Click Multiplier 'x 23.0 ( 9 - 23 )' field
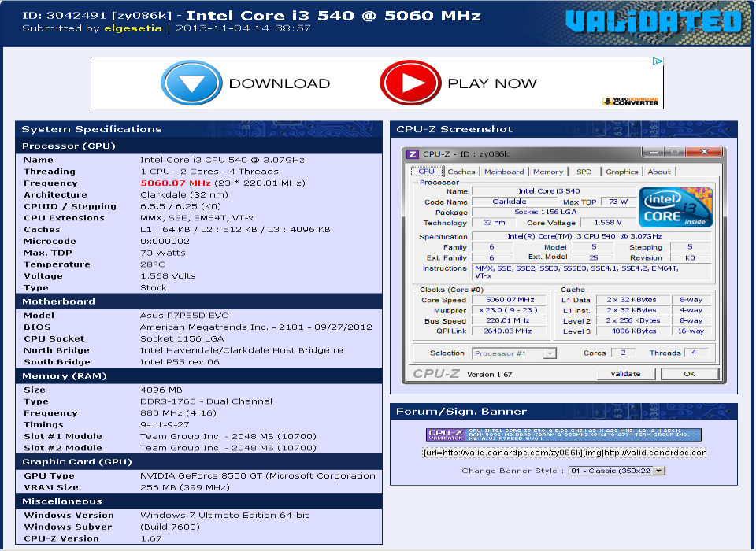This screenshot has width=756, height=551. (510, 310)
